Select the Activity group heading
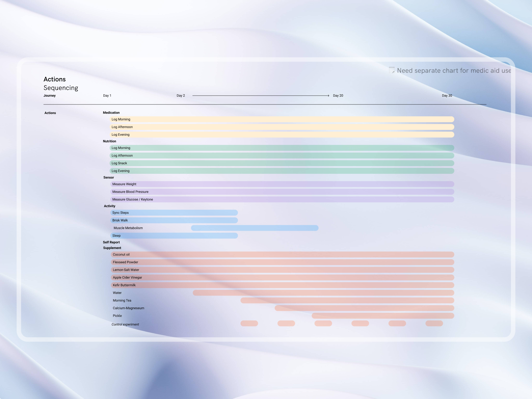 (110, 206)
